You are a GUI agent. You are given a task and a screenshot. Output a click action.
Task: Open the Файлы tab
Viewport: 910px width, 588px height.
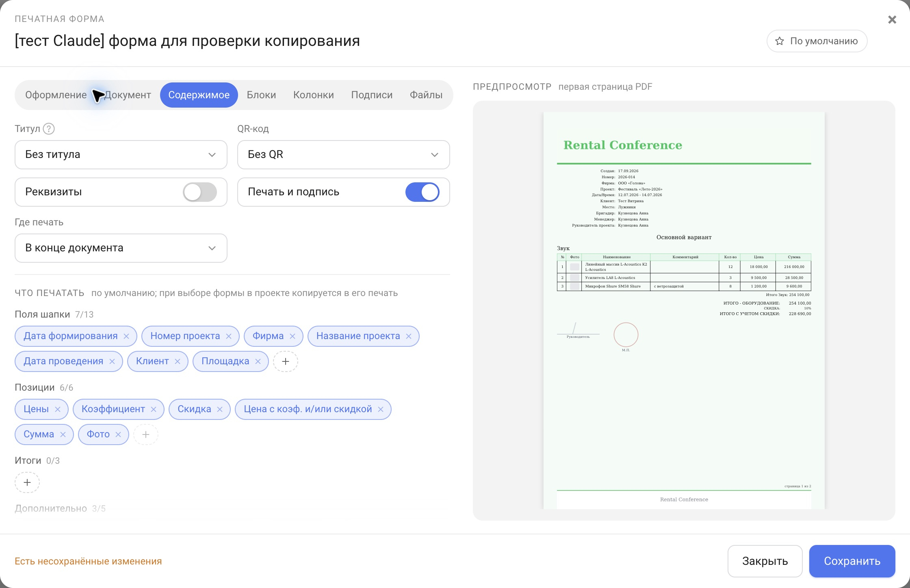click(426, 95)
